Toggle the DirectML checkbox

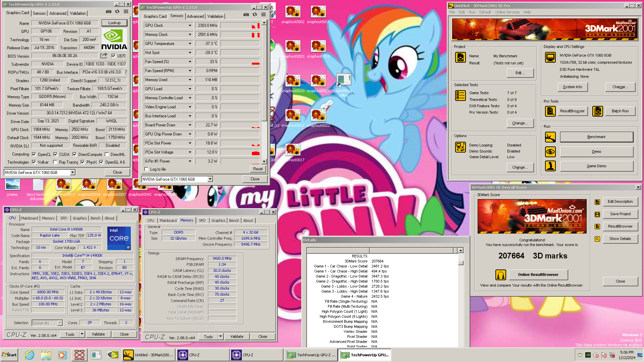[x=107, y=155]
